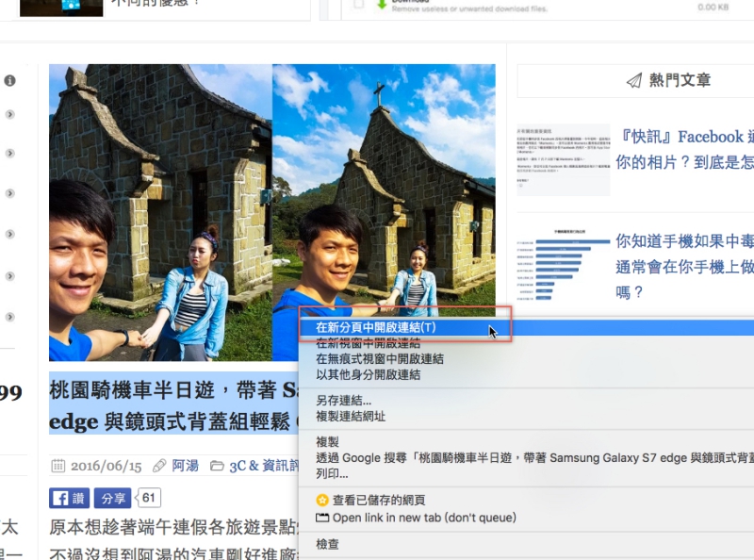754x560 pixels.
Task: Click the star icon beside 查看已儲存的網頁
Action: click(321, 501)
